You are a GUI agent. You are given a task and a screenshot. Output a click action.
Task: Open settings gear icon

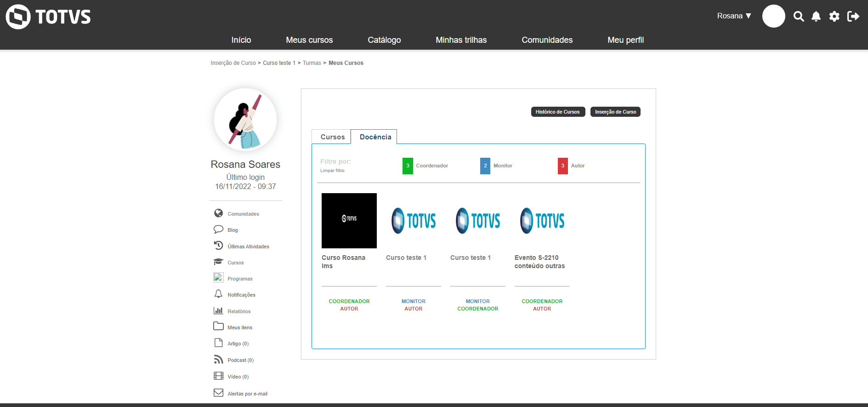834,17
